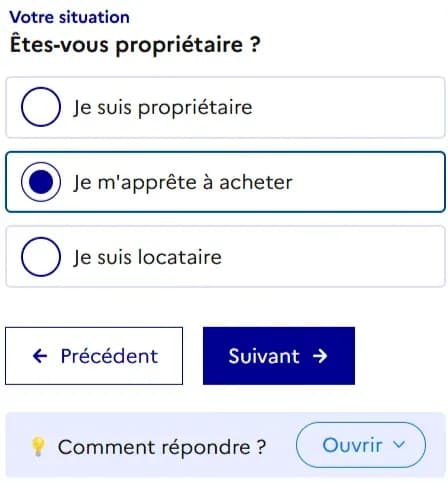The width and height of the screenshot is (448, 483).
Task: Click the "Je m'apprête à acheter" label text
Action: tap(183, 182)
